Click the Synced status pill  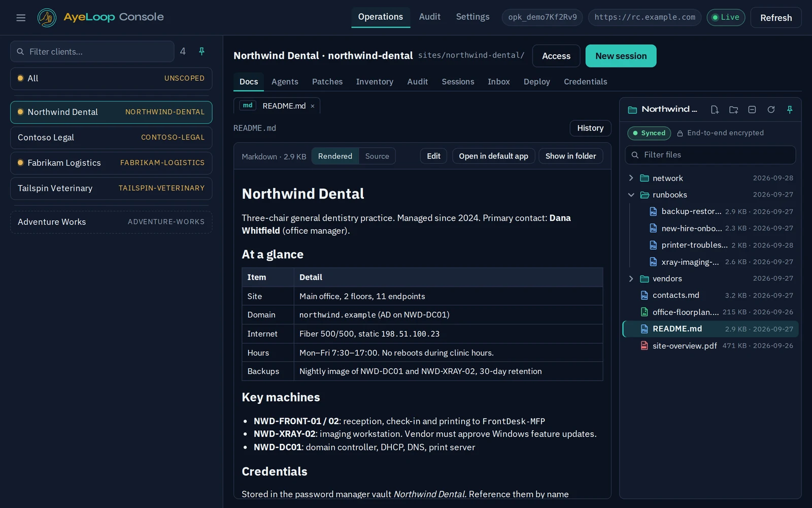pos(649,133)
